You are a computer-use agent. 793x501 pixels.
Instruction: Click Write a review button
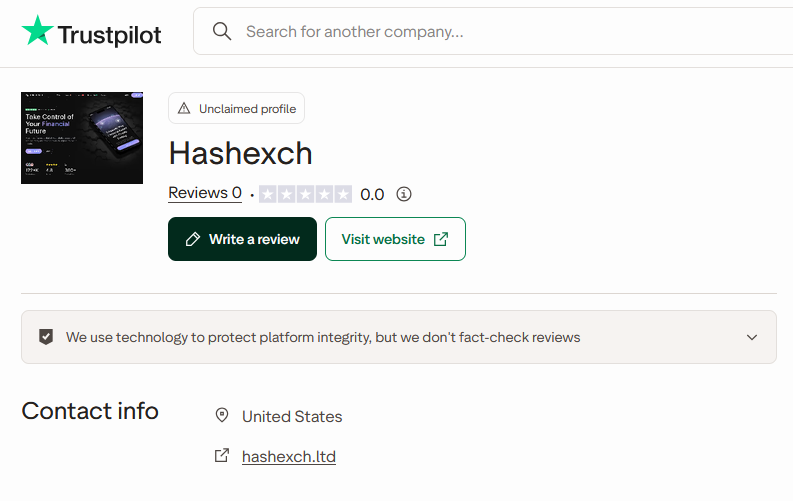pyautogui.click(x=242, y=239)
